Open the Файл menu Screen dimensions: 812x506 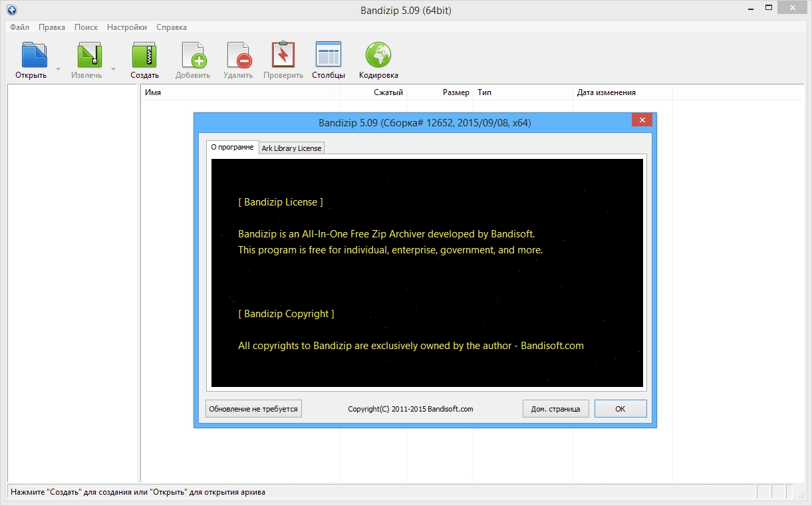pyautogui.click(x=20, y=27)
